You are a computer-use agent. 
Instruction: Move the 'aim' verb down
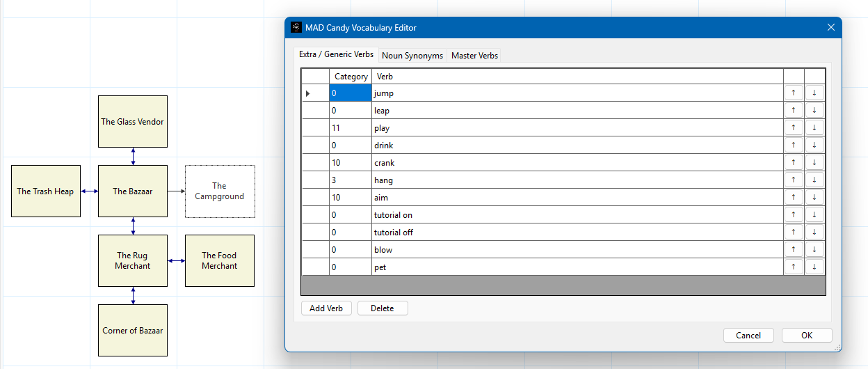(x=814, y=198)
